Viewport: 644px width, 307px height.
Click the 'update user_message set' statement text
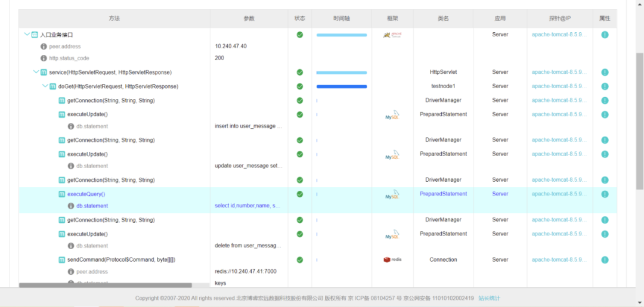pos(249,166)
